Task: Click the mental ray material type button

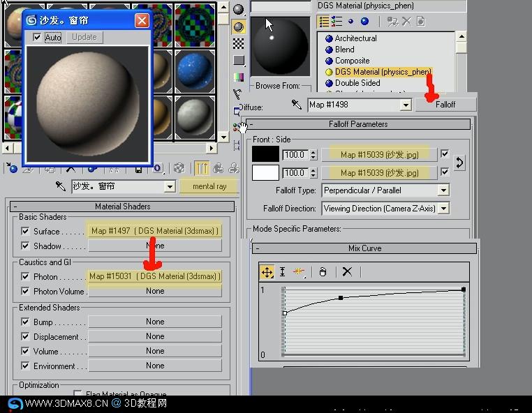Action: coord(209,186)
